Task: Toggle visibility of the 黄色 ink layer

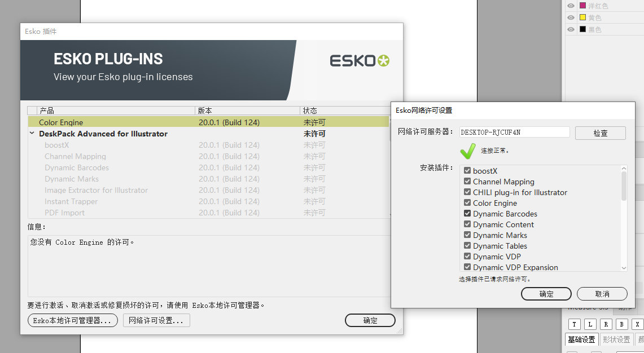Action: (x=571, y=17)
